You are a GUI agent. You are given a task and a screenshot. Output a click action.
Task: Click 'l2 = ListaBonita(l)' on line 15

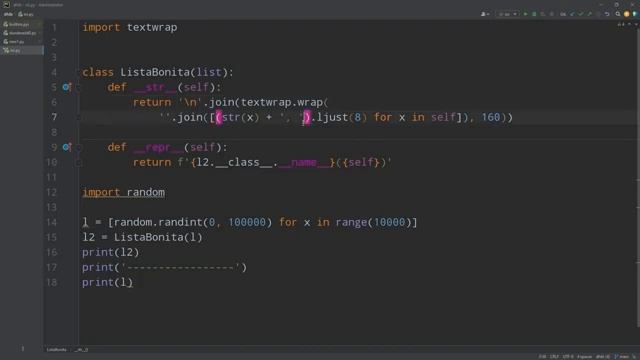[142, 237]
